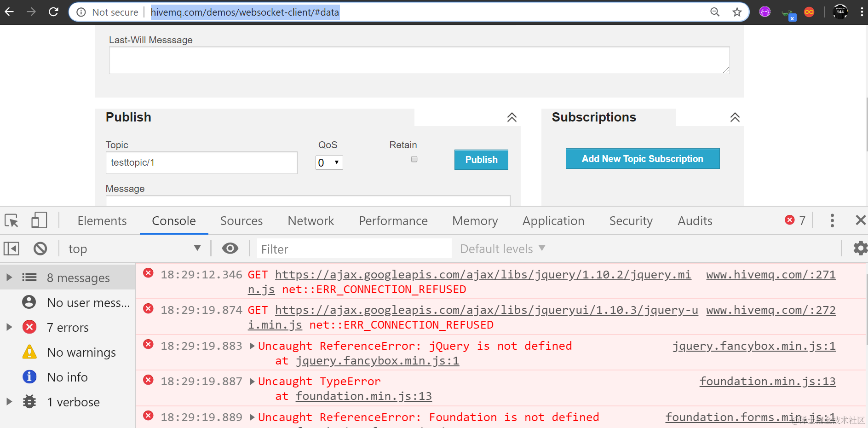The image size is (868, 428).
Task: Click the Last-Will Message textarea
Action: [x=419, y=60]
